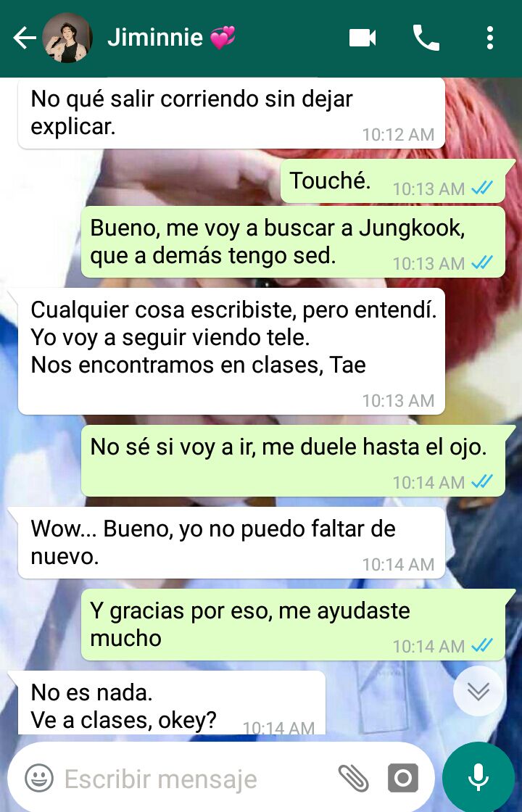Tap the paperclip attachment icon
The height and width of the screenshot is (812, 522).
(353, 778)
